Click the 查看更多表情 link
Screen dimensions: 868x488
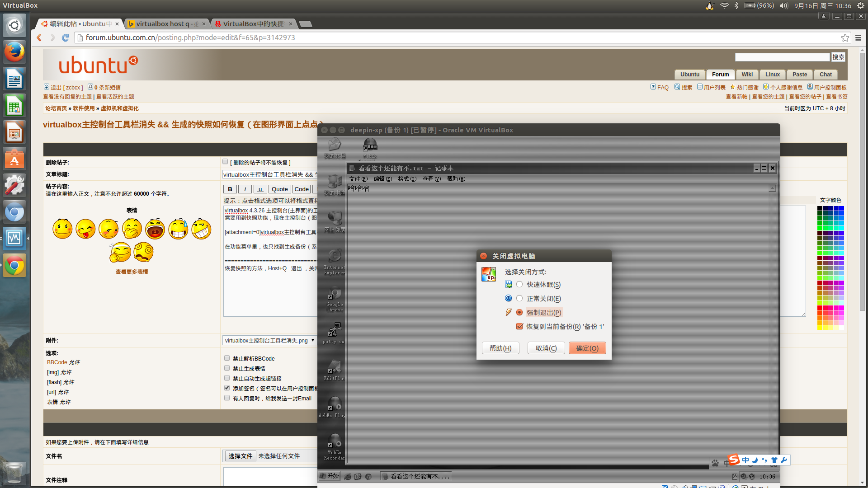132,272
